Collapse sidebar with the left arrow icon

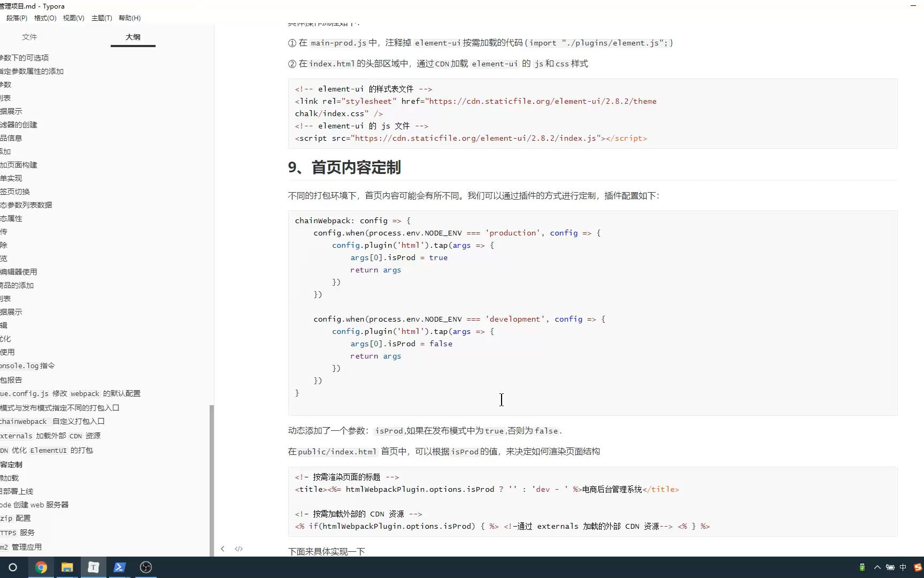222,549
